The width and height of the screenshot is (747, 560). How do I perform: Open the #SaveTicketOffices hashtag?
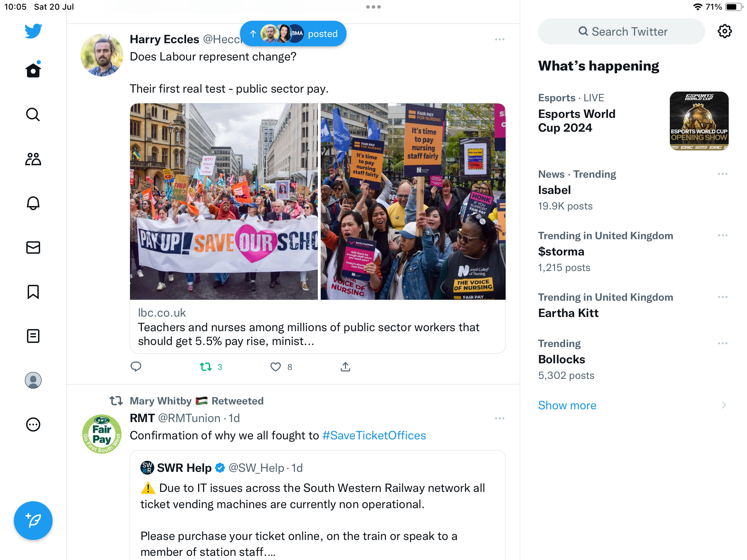[374, 435]
